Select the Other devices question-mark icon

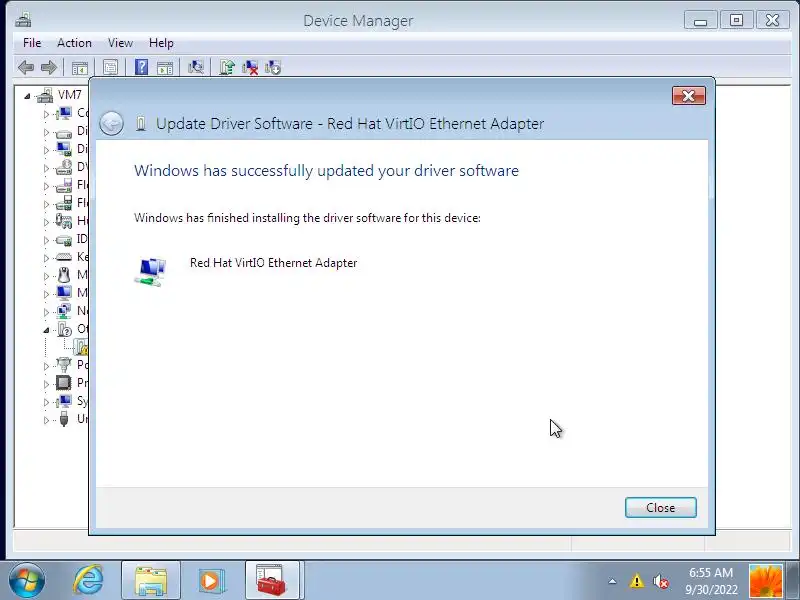click(64, 329)
